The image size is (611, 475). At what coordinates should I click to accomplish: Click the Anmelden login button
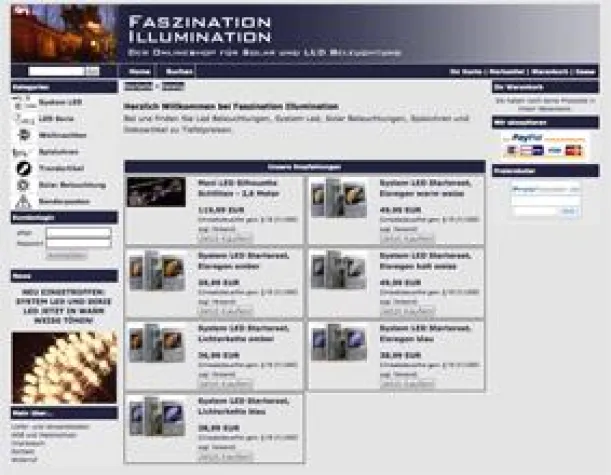(x=67, y=256)
